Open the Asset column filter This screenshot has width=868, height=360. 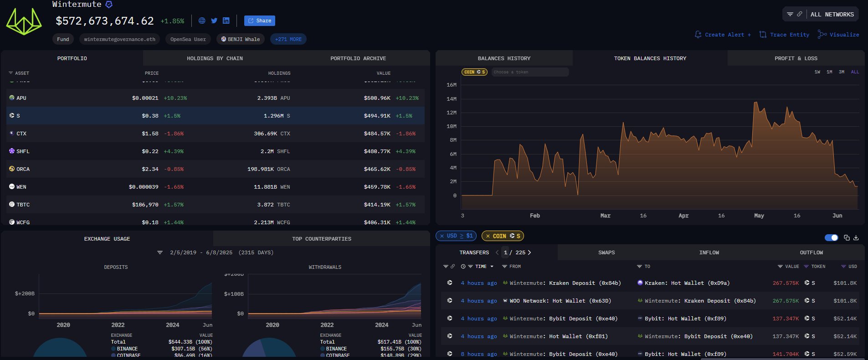pos(10,73)
